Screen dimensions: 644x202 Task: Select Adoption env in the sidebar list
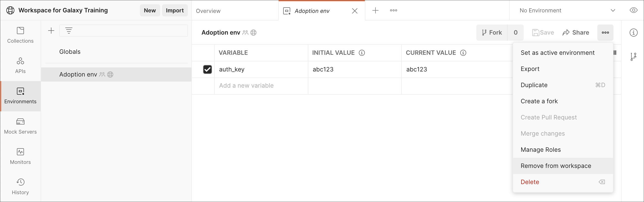[116, 74]
